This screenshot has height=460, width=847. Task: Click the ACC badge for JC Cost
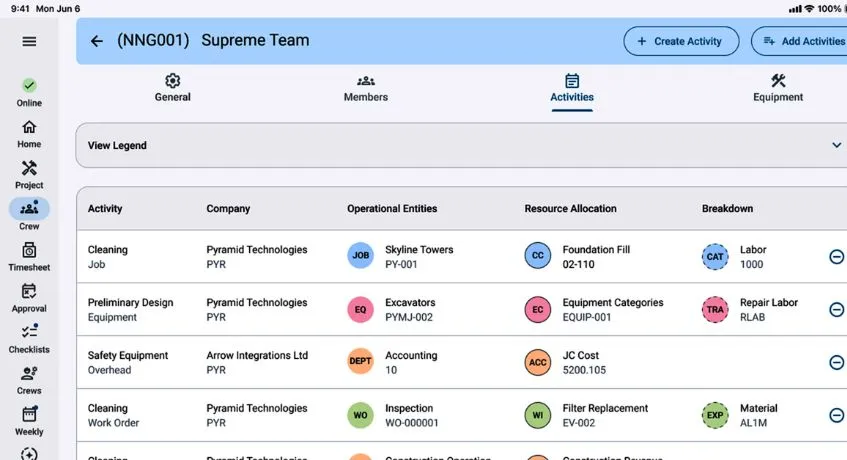point(537,362)
